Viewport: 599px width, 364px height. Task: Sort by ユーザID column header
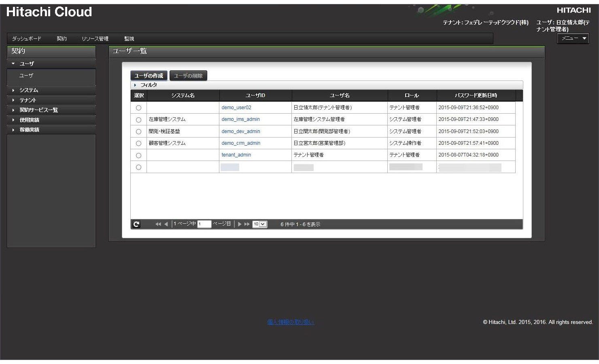point(255,95)
